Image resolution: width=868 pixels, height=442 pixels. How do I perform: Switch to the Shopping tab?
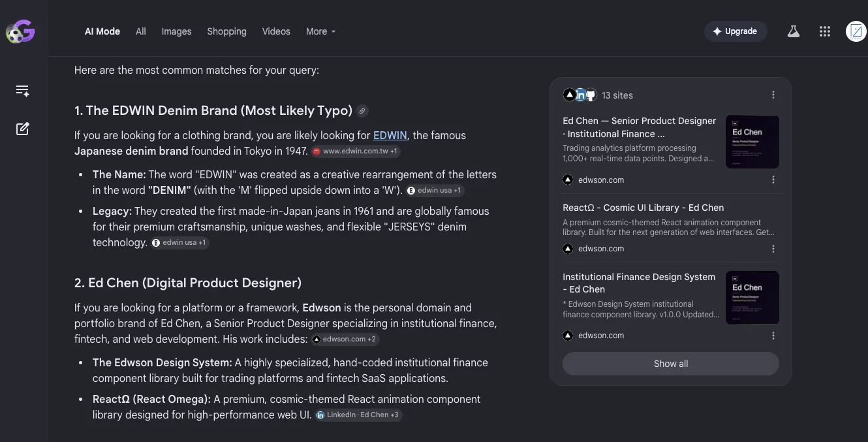coord(226,31)
